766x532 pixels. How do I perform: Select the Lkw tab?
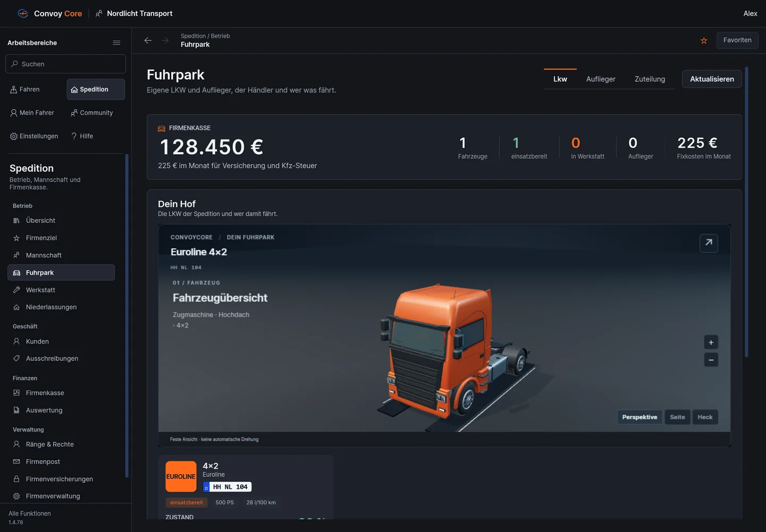pyautogui.click(x=560, y=79)
